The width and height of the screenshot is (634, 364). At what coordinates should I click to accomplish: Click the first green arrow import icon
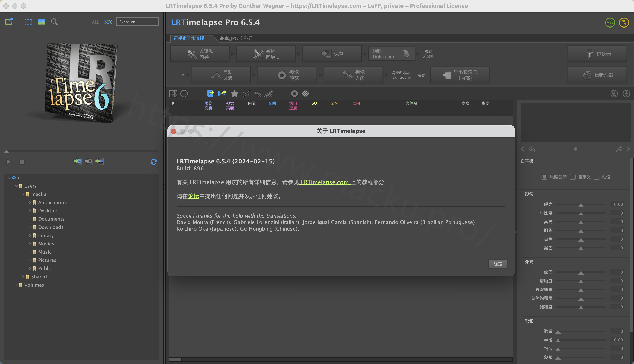(x=78, y=162)
